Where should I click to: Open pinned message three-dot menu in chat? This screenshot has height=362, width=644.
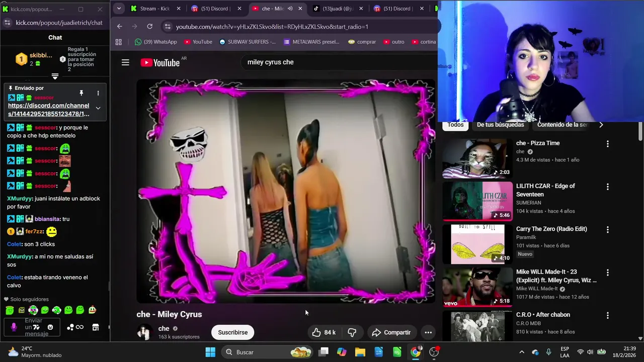(98, 93)
